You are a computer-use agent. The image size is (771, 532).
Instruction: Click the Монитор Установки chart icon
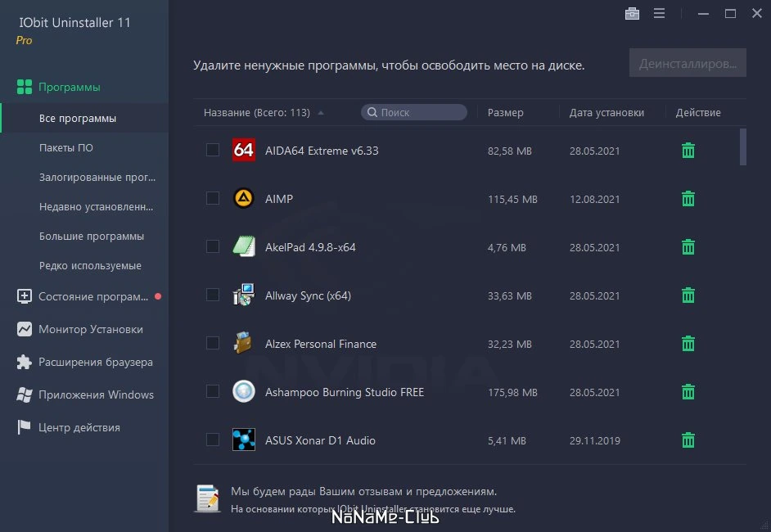point(24,329)
